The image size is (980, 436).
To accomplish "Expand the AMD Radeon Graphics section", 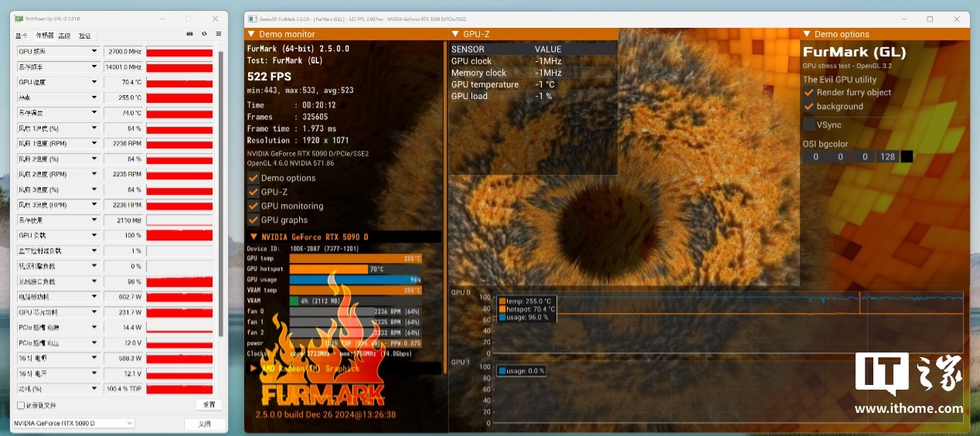I will [x=253, y=369].
